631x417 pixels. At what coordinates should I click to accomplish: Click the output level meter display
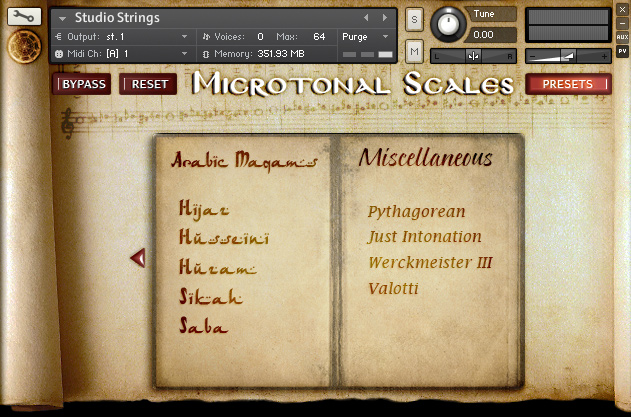pyautogui.click(x=568, y=25)
